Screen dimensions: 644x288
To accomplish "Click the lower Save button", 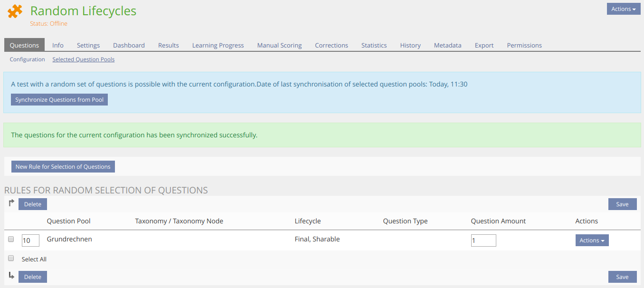I will pyautogui.click(x=622, y=277).
